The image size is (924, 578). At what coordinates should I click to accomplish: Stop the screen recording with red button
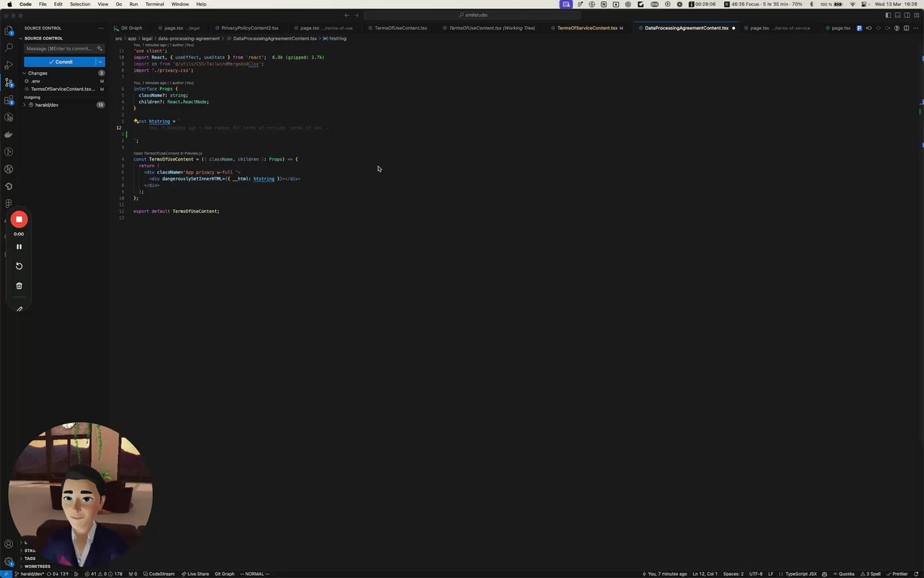pyautogui.click(x=19, y=219)
